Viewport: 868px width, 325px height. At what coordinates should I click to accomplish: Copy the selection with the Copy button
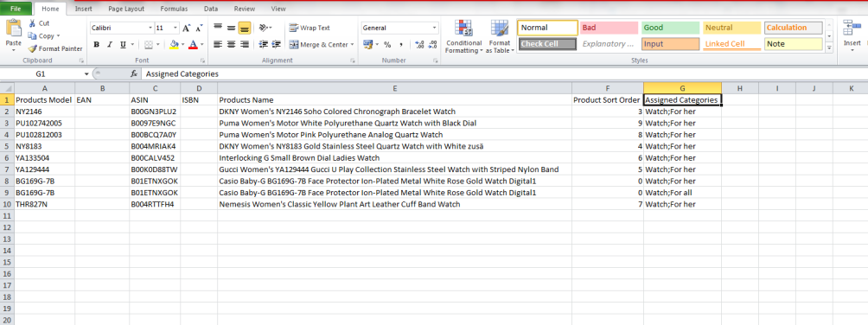[42, 36]
